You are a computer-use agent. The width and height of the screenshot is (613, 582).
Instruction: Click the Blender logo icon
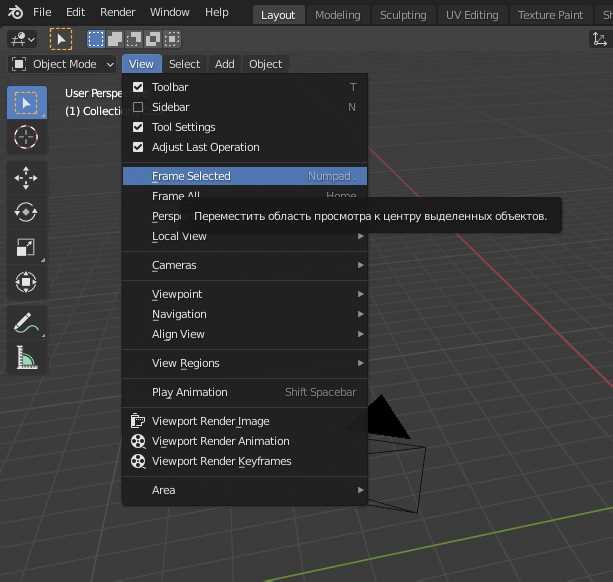click(x=16, y=13)
